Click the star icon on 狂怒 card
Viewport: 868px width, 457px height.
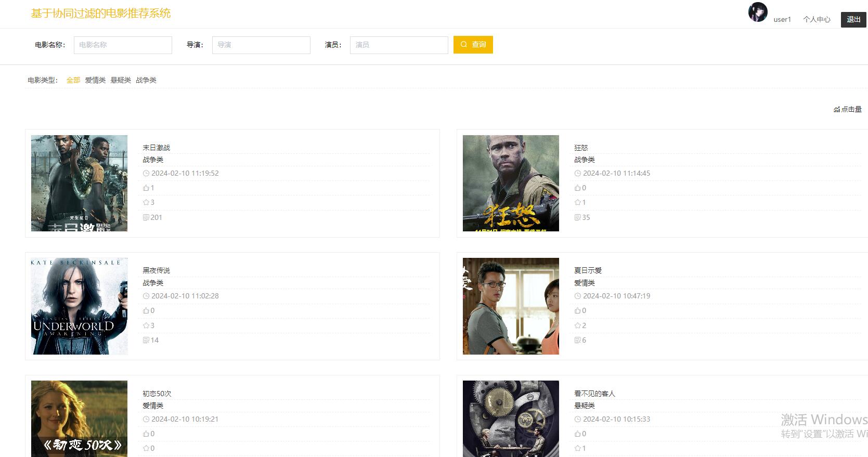[577, 202]
